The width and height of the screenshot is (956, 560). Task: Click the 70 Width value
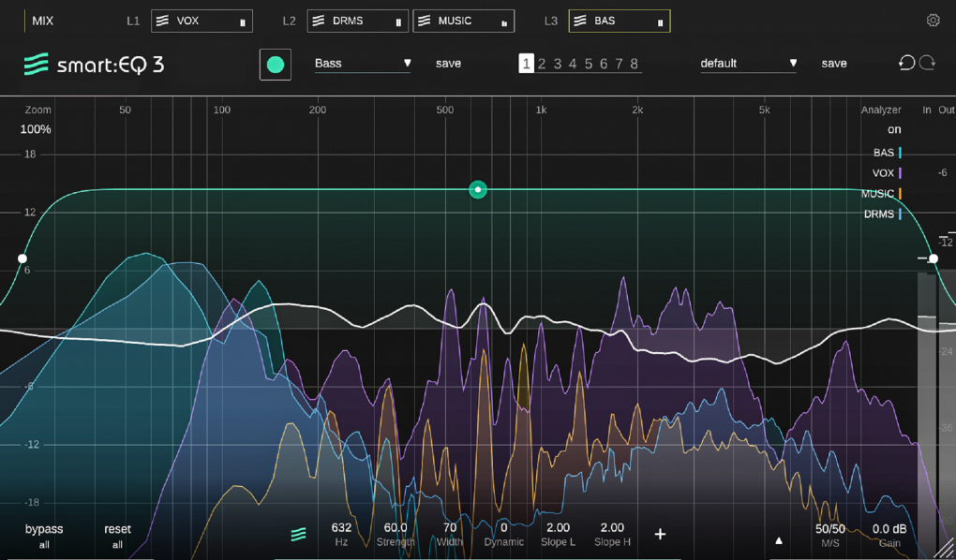point(450,528)
